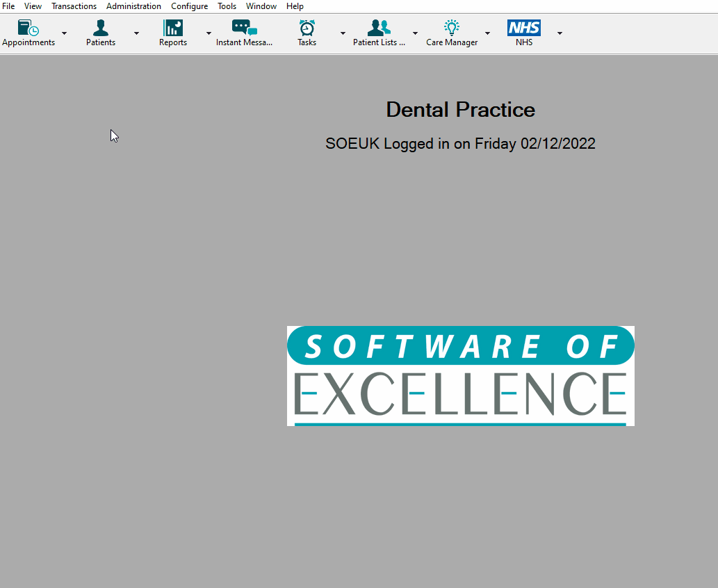Open the Reports toolbar icon
718x588 pixels.
pos(173,33)
